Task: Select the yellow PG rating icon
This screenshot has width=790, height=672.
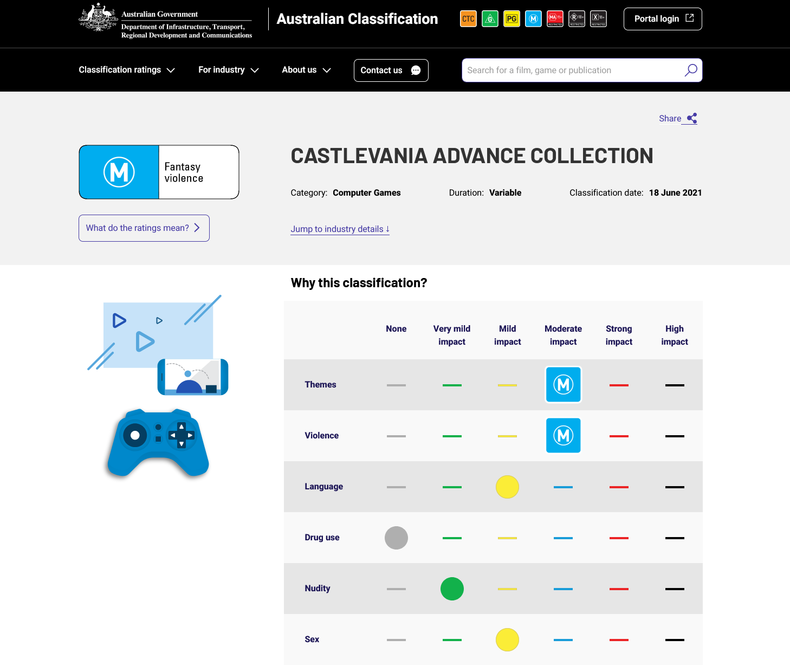Action: [x=511, y=19]
